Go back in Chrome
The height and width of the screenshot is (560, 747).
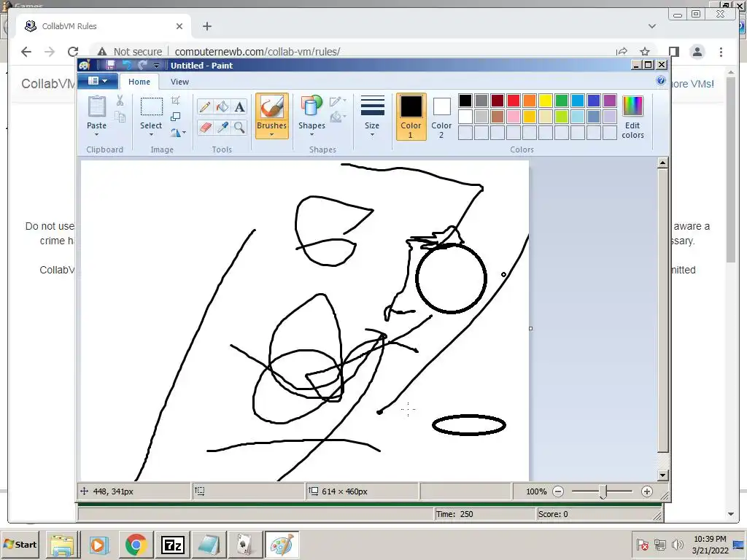point(26,52)
